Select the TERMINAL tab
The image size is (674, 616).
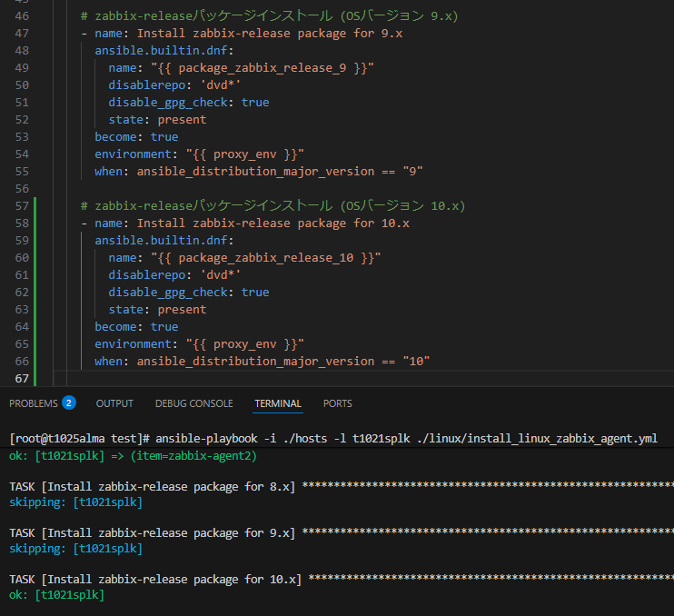pos(278,403)
